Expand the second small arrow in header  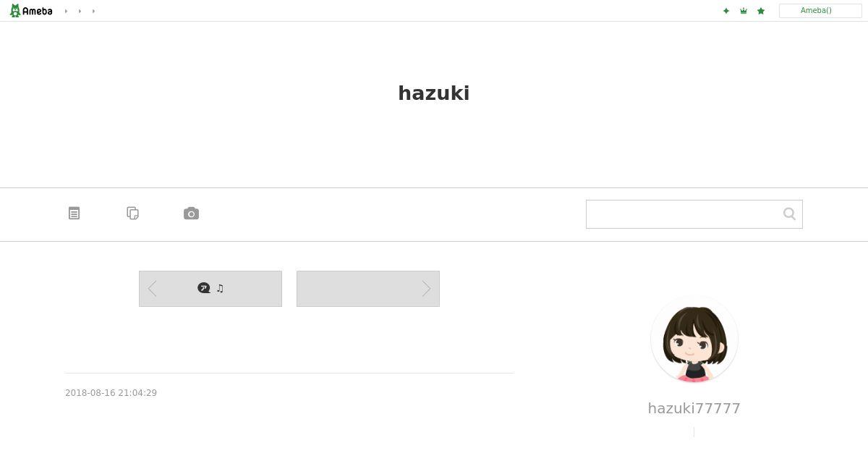coord(80,11)
